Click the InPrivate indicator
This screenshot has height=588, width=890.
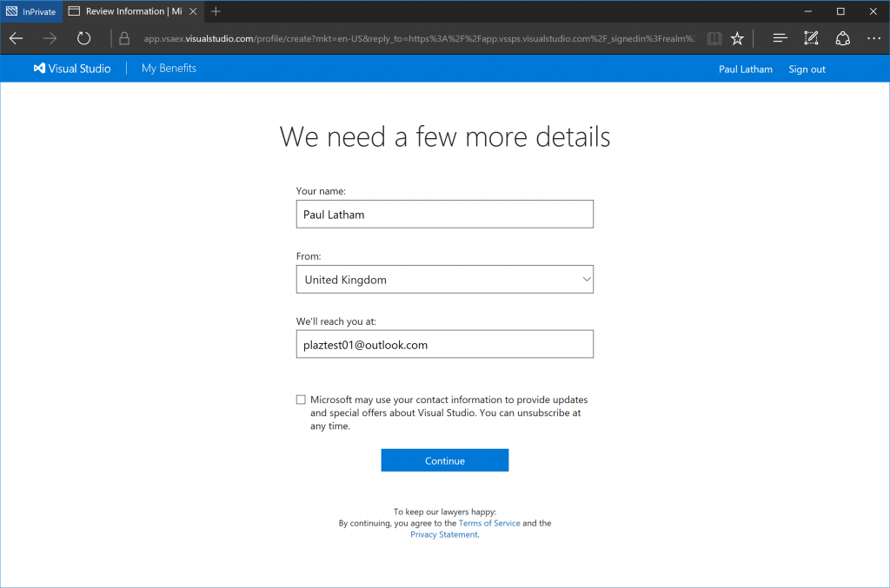coord(31,11)
